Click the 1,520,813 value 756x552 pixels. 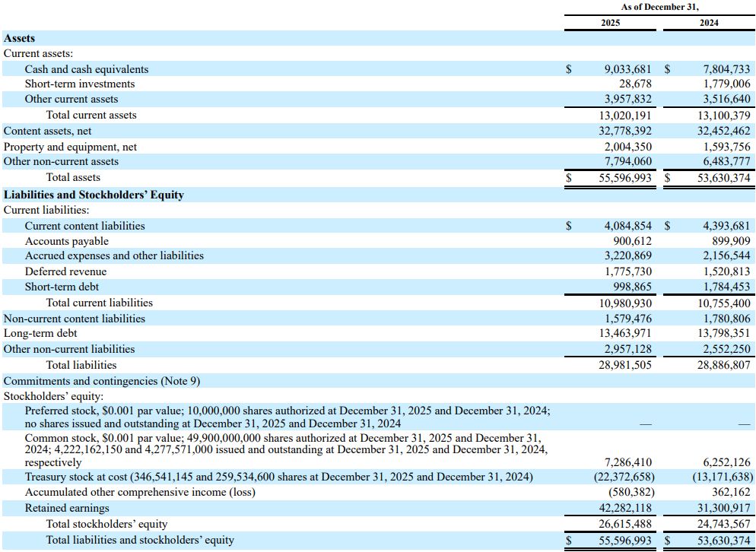tap(727, 271)
